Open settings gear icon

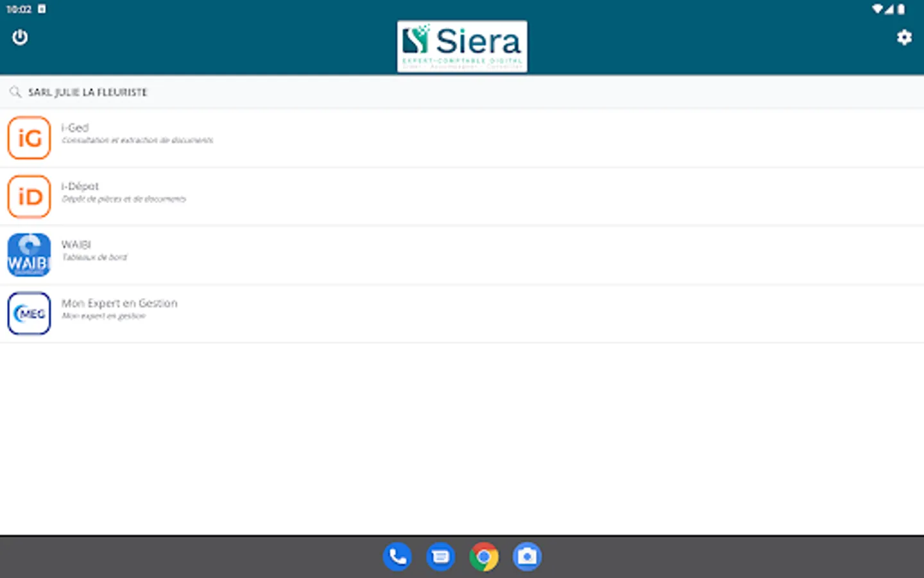coord(904,37)
